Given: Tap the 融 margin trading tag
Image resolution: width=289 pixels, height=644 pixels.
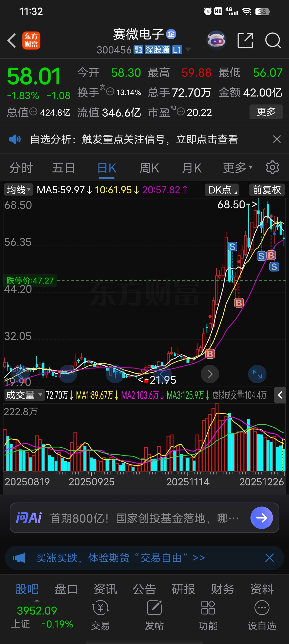Looking at the screenshot, I should [x=138, y=50].
